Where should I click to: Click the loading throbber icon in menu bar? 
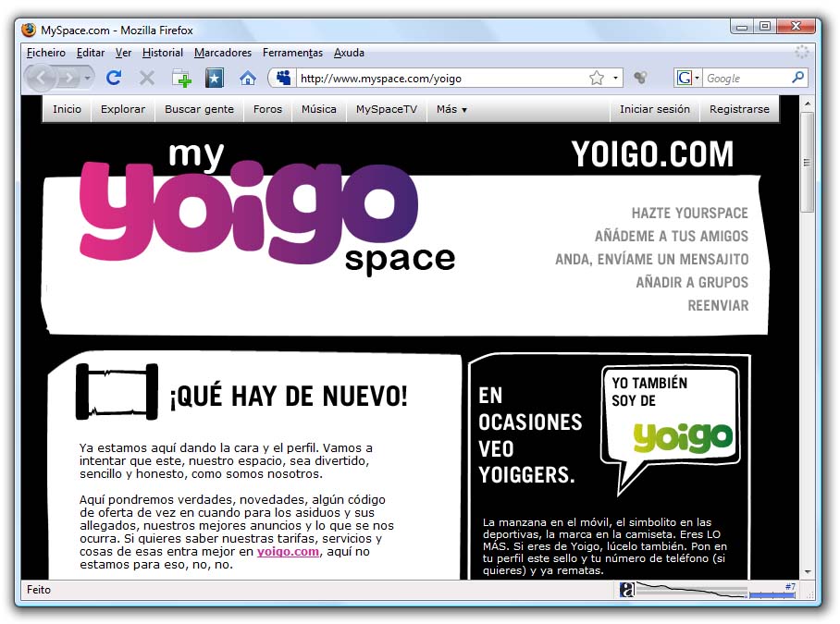click(801, 52)
